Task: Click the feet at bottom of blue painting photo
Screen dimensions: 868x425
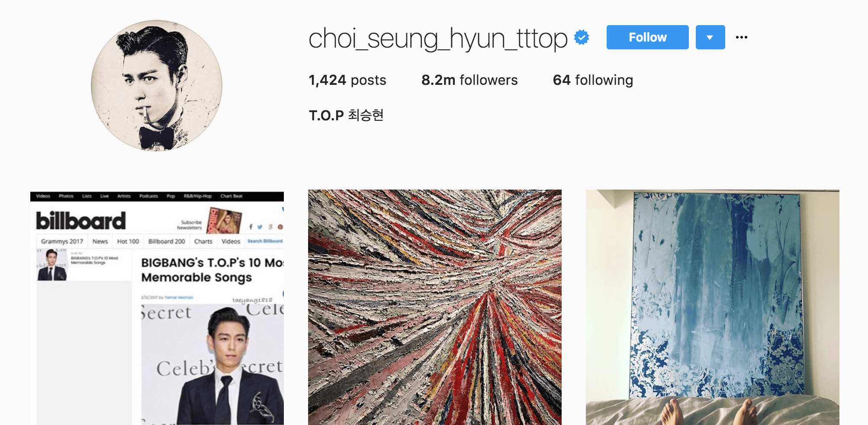Action: (710, 412)
